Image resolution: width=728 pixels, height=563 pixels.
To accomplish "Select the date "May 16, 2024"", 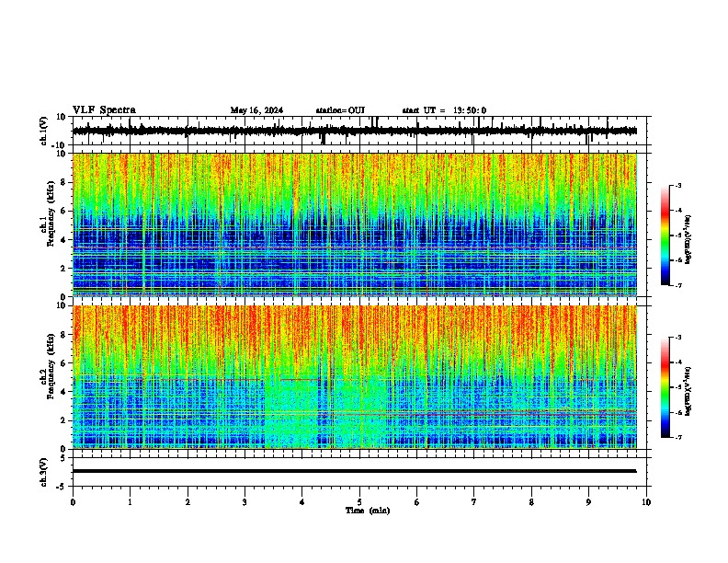I will click(256, 110).
